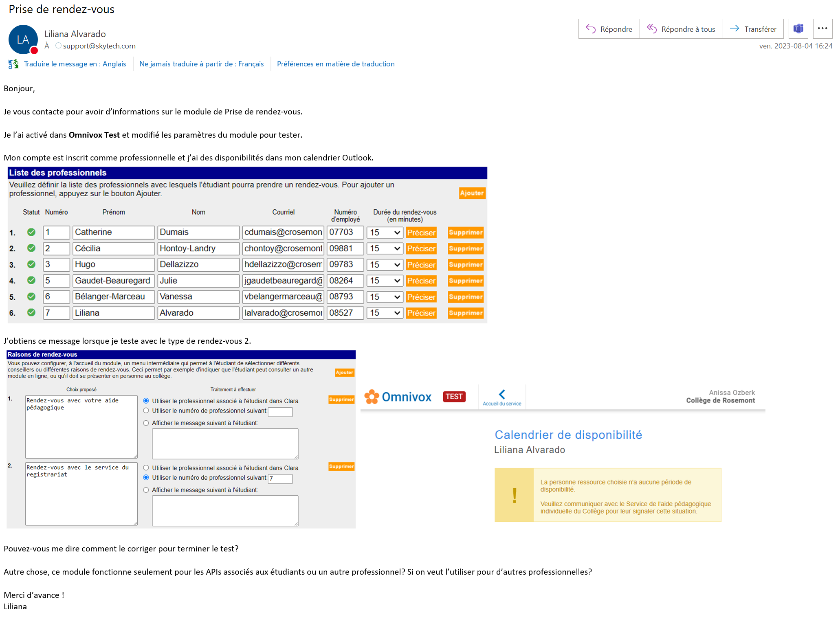Select second reason's display message radio option
This screenshot has height=617, width=840.
coord(146,490)
